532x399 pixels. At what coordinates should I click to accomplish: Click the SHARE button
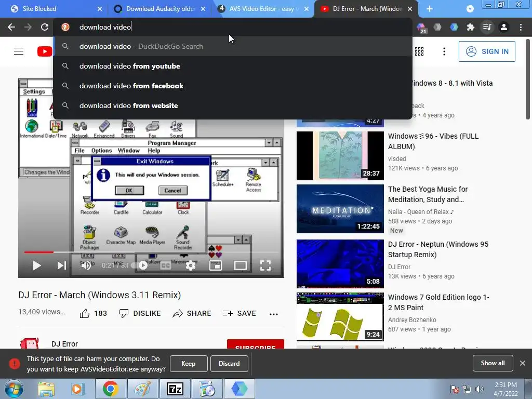click(x=192, y=313)
